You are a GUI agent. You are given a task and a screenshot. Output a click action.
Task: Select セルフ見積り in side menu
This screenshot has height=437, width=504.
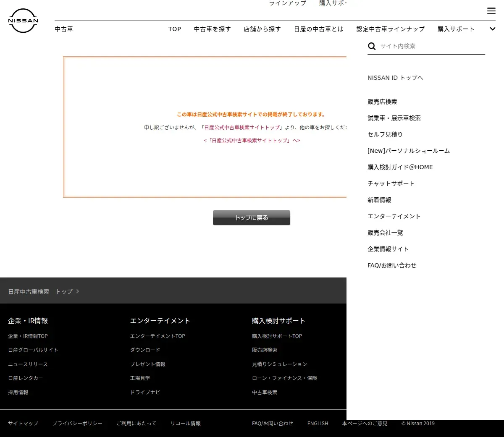(x=385, y=134)
